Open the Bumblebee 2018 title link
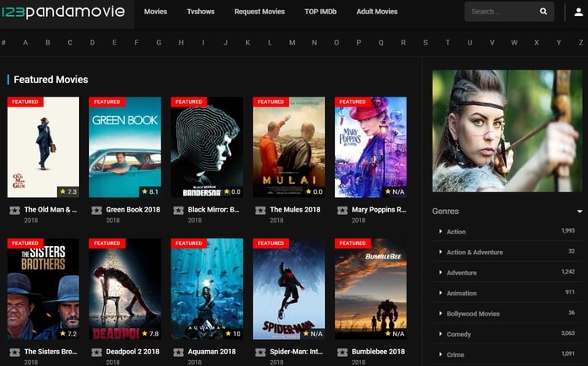The height and width of the screenshot is (366, 588). pyautogui.click(x=378, y=352)
